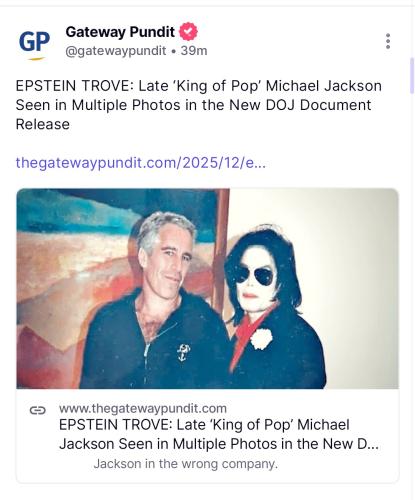The width and height of the screenshot is (415, 500).
Task: Follow the thegatewaypundit.com/2025/12 link
Action: click(x=141, y=163)
